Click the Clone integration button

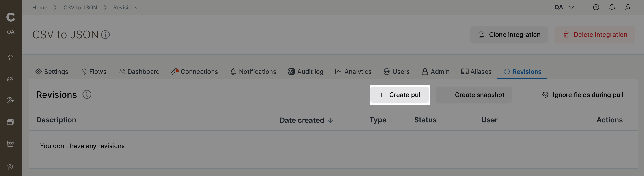pyautogui.click(x=509, y=35)
